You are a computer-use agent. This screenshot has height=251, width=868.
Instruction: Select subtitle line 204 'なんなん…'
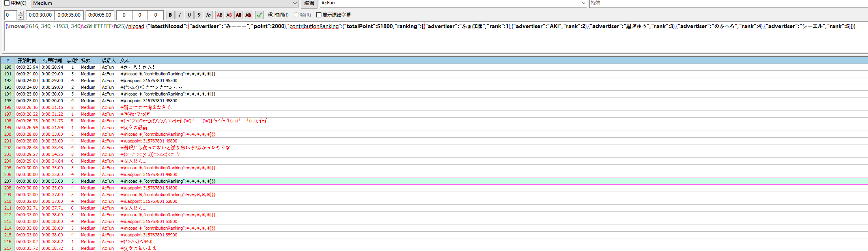point(434,161)
